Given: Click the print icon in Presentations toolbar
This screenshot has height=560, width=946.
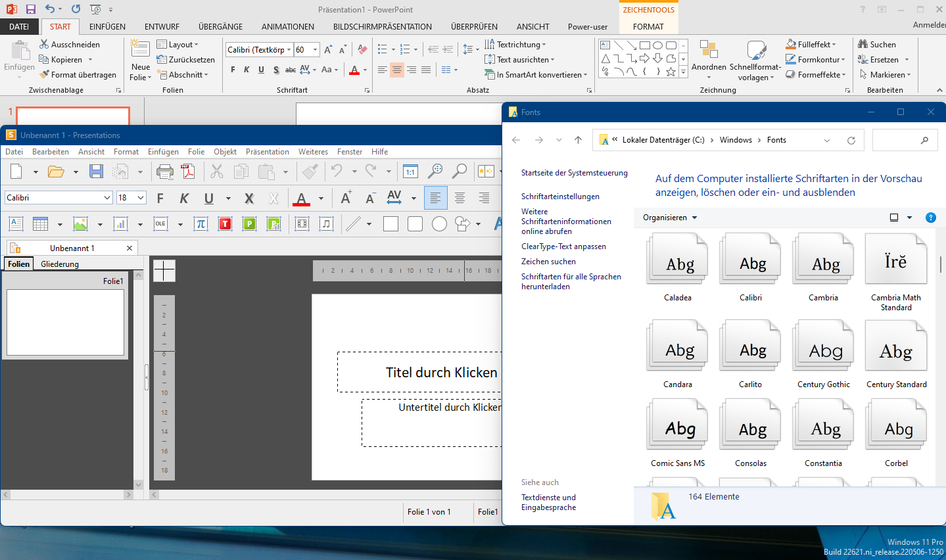Looking at the screenshot, I should 164,172.
